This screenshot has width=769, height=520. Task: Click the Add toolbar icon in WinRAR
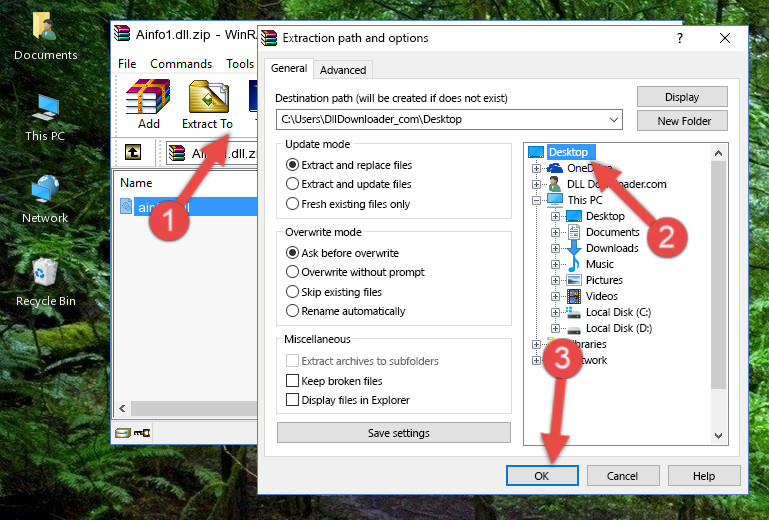(148, 104)
